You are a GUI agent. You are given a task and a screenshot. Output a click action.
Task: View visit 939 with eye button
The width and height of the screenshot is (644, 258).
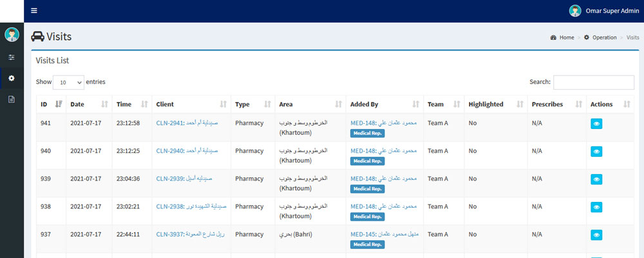(x=596, y=179)
